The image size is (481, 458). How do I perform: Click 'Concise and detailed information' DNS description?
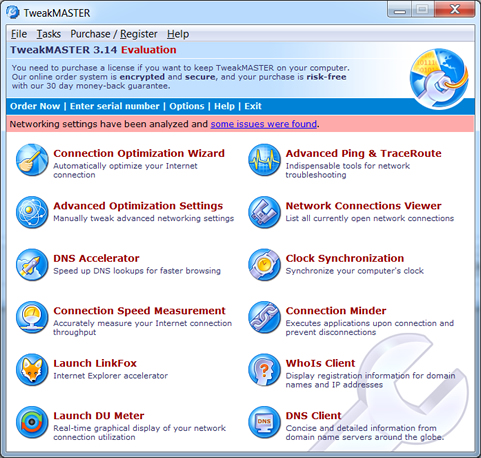coord(365,433)
